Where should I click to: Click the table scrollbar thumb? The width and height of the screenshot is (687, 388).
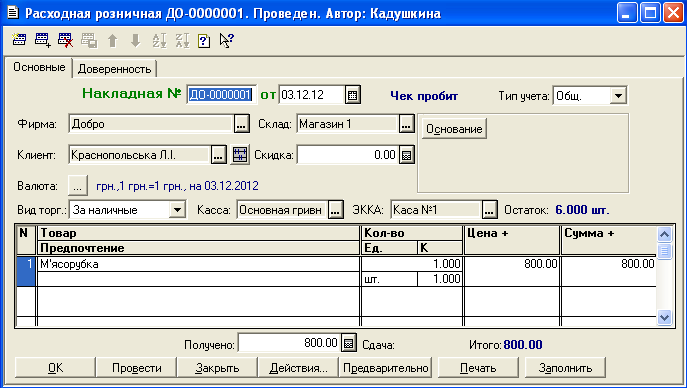tap(664, 251)
